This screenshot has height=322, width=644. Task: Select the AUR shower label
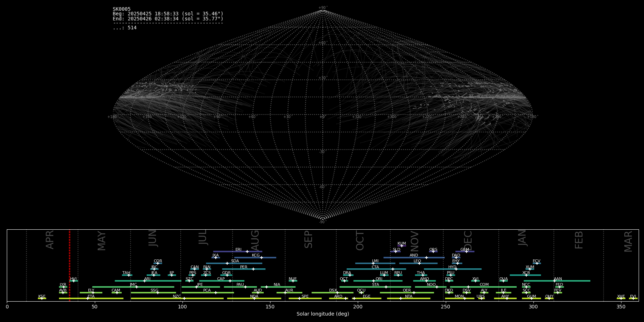coord(289,291)
